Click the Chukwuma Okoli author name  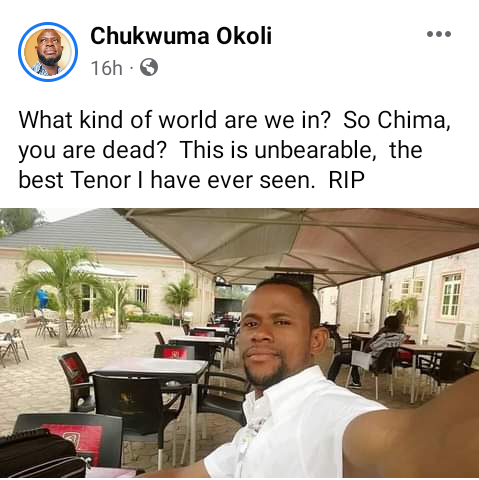(181, 36)
